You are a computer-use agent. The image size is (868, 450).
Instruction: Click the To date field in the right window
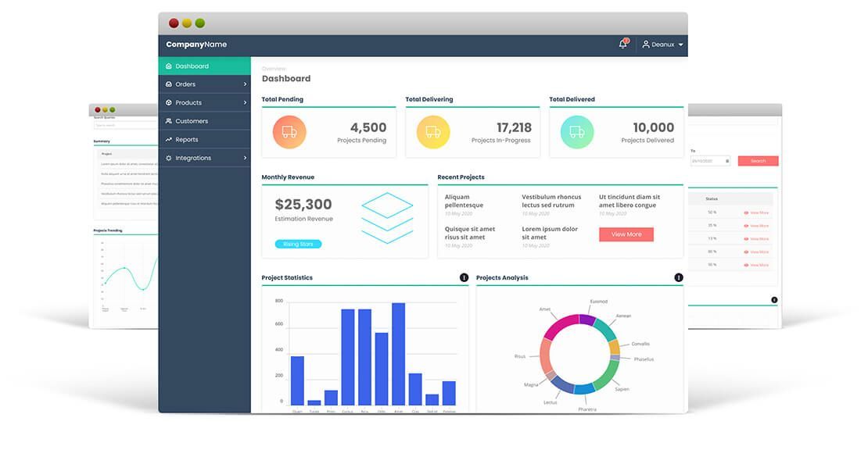click(711, 161)
